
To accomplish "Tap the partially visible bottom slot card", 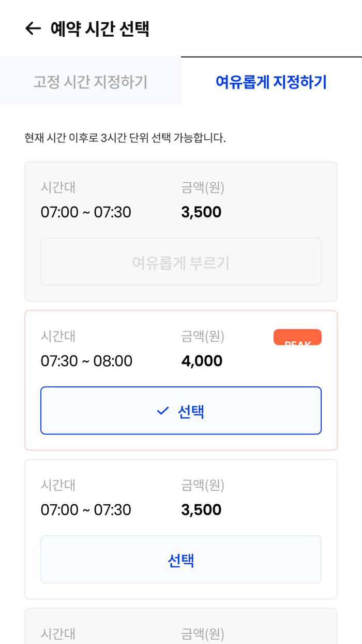I will point(180,629).
